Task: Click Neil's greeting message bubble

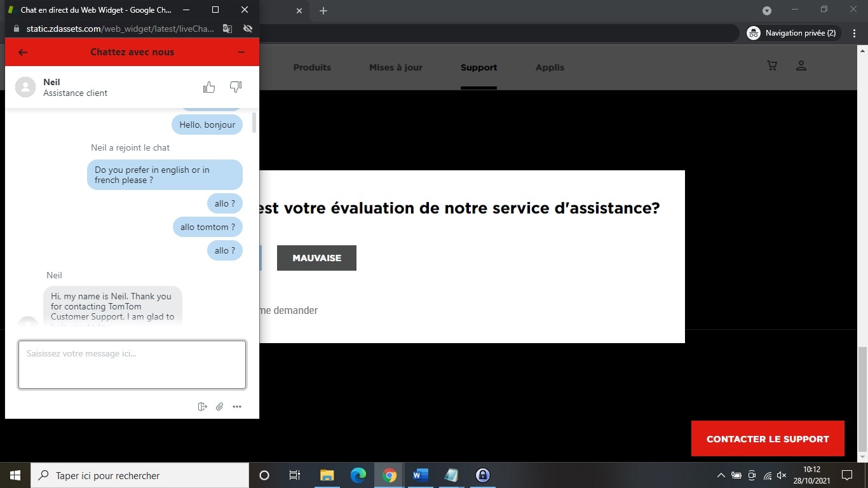Action: tap(112, 306)
